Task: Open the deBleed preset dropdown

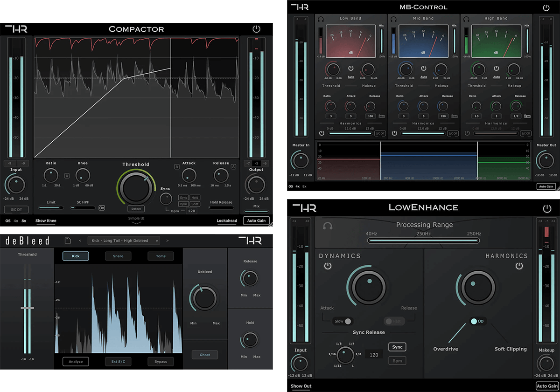Action: click(x=123, y=241)
